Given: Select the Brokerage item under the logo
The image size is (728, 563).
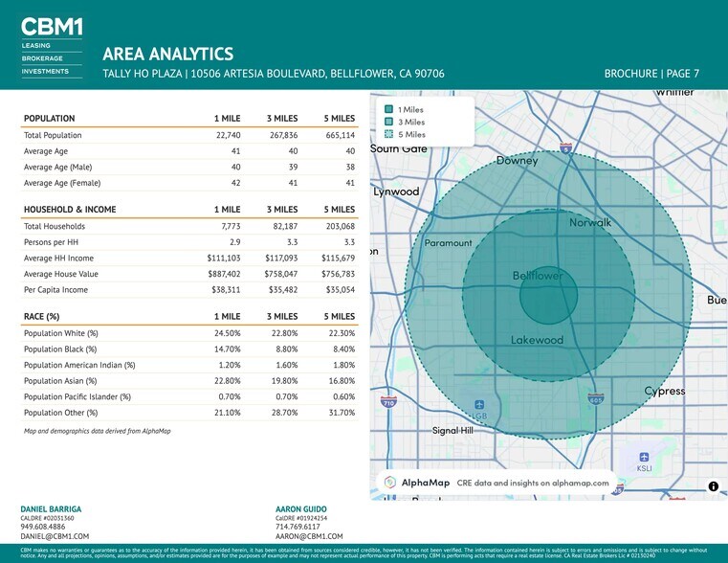Looking at the screenshot, I should click(x=42, y=58).
